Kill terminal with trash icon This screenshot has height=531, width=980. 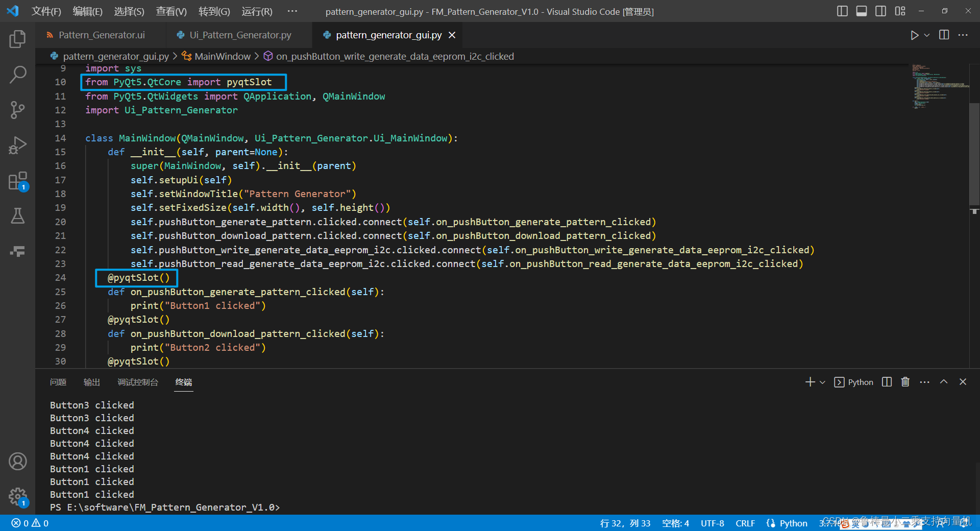tap(905, 382)
